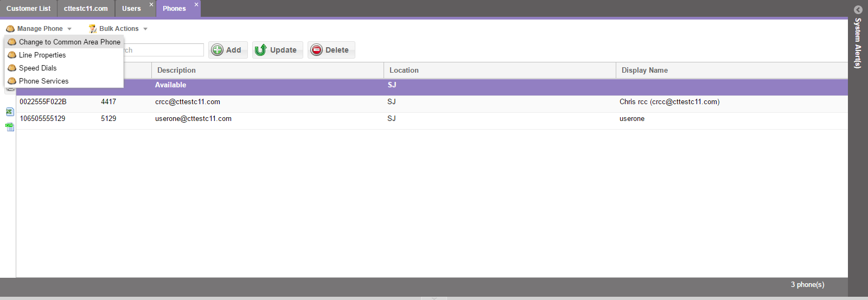Export phone list as CSV file

click(10, 127)
